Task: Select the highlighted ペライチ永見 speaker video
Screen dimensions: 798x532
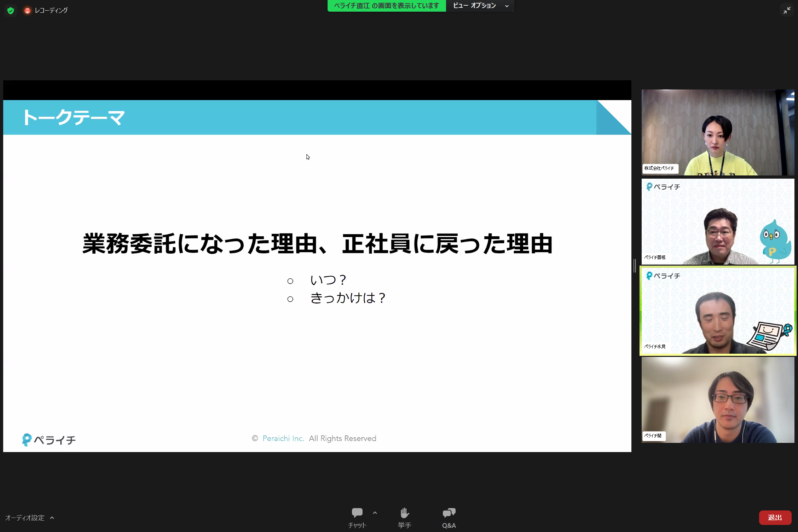Action: (718, 311)
